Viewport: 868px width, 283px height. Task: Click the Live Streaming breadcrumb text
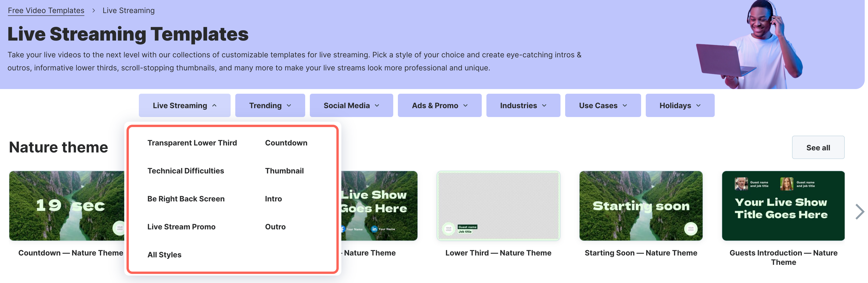128,10
